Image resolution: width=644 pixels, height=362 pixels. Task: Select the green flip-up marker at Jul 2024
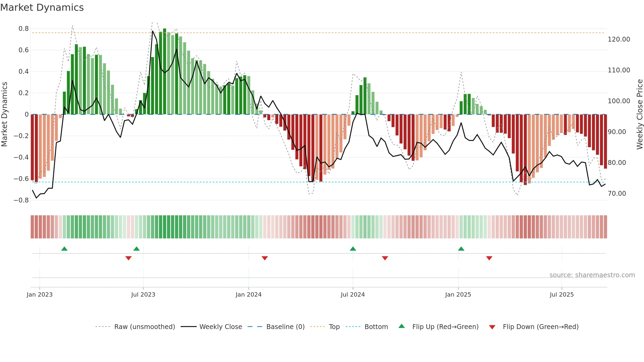point(353,249)
